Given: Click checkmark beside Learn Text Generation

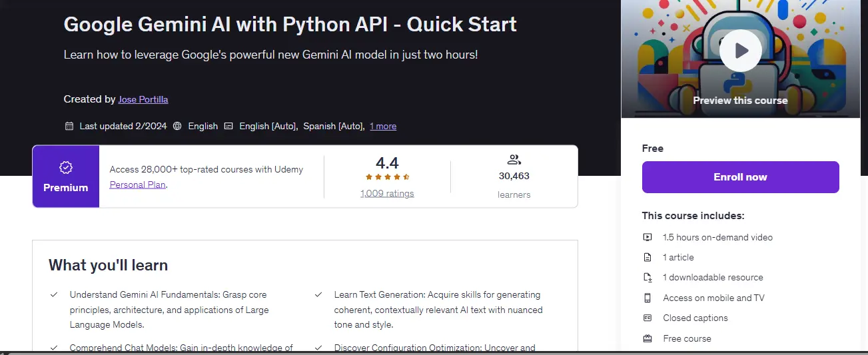Looking at the screenshot, I should pos(318,294).
